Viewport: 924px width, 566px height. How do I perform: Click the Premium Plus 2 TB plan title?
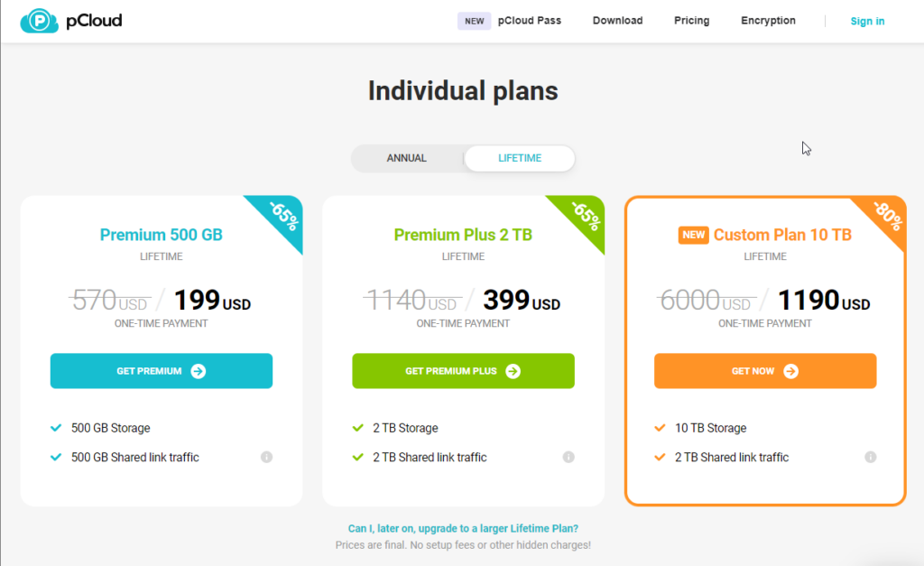tap(463, 235)
